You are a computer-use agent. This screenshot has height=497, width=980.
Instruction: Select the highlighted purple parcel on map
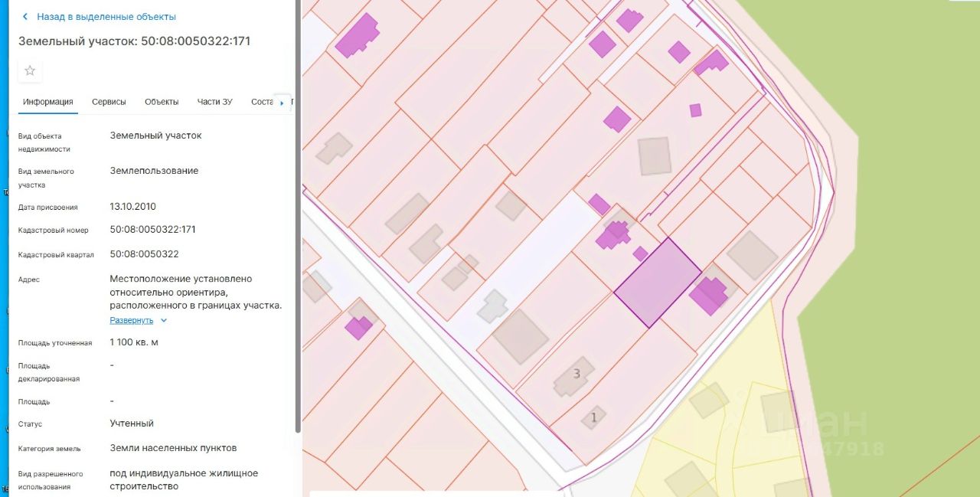pos(657,283)
